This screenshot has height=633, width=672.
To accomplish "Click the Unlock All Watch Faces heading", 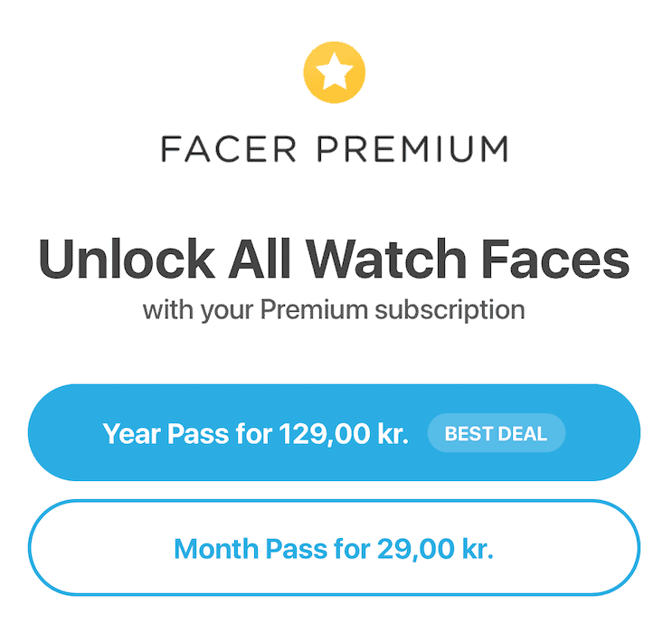I will pos(334,259).
